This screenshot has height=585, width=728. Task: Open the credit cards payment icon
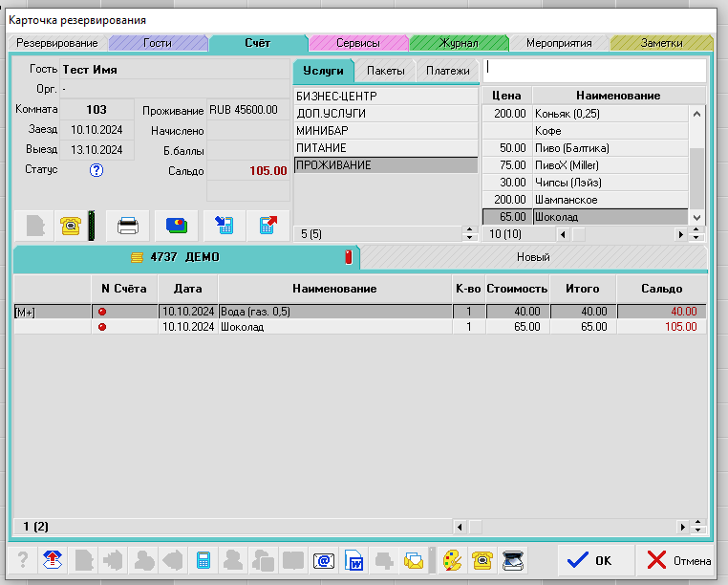177,226
